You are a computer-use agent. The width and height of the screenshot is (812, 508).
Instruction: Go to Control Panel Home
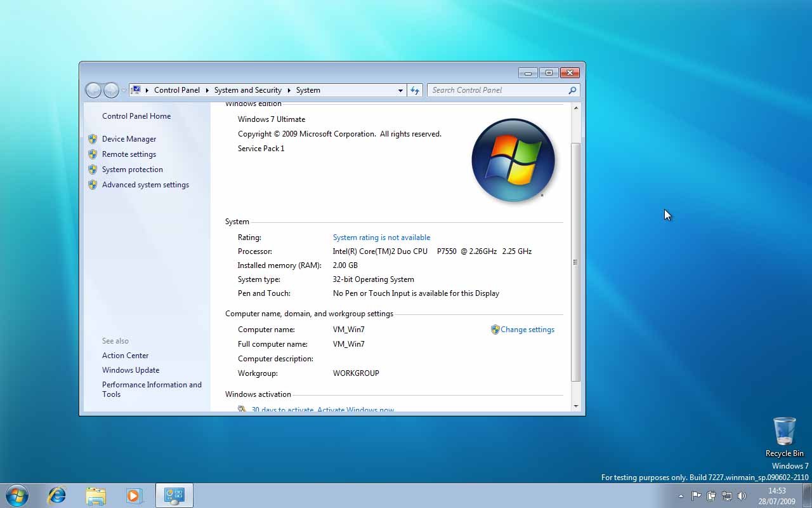136,116
